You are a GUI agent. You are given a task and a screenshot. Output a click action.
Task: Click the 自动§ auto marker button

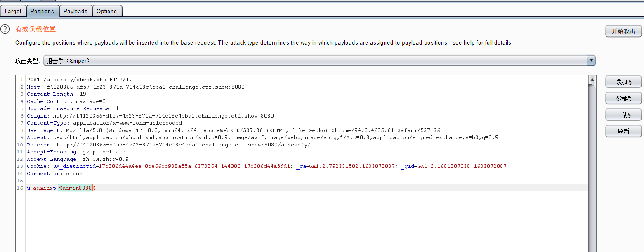coord(623,115)
